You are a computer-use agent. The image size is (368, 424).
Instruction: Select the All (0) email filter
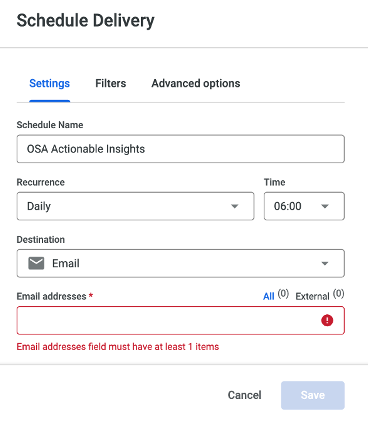point(276,295)
